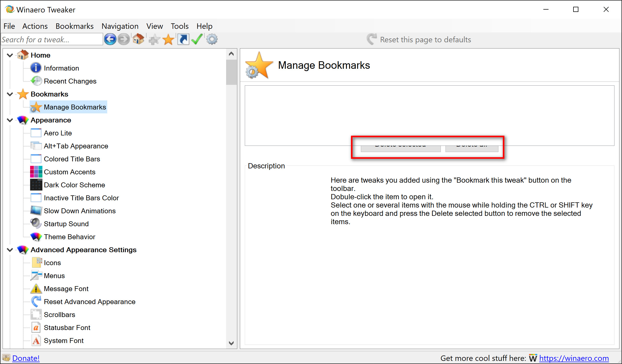
Task: Click the Reset Advanced Appearance arrow icon
Action: point(36,301)
